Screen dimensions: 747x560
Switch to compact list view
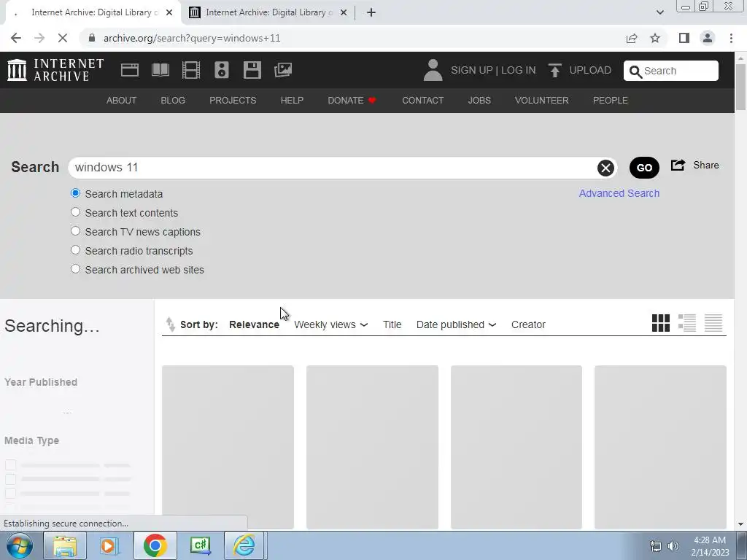pyautogui.click(x=713, y=323)
